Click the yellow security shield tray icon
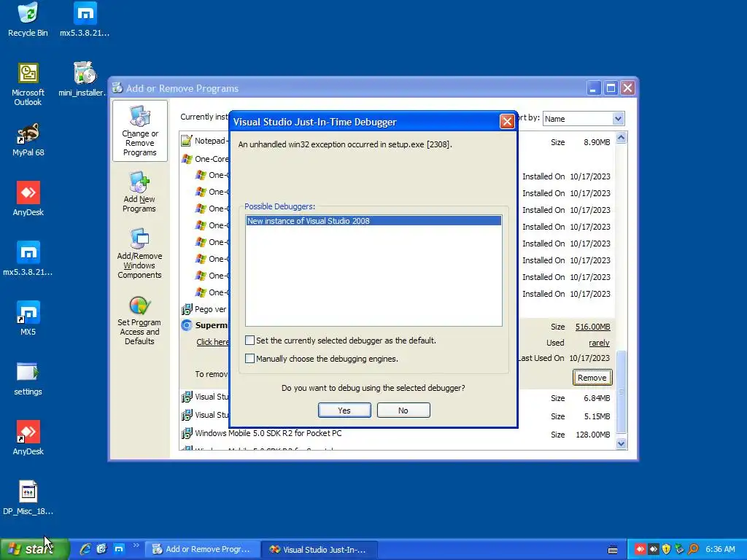Viewport: 747px width, 560px height. (x=666, y=549)
